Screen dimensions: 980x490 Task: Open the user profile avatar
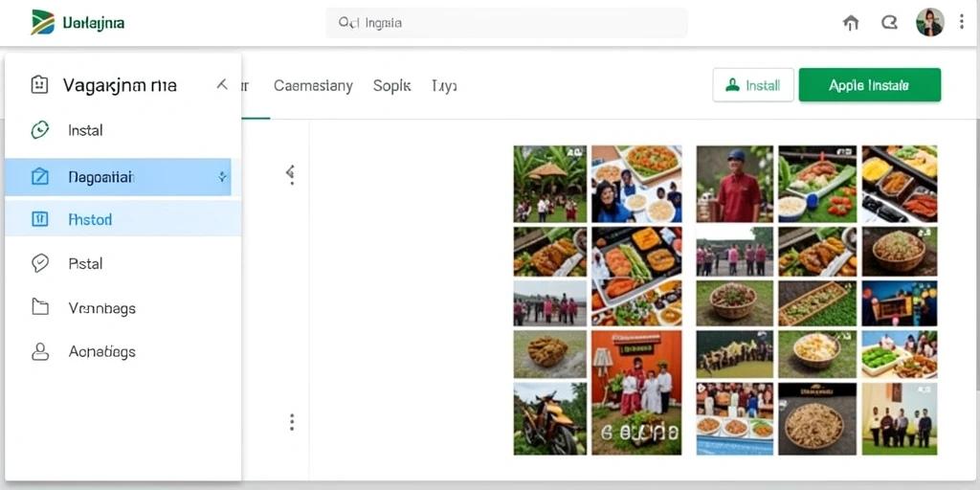coord(929,23)
